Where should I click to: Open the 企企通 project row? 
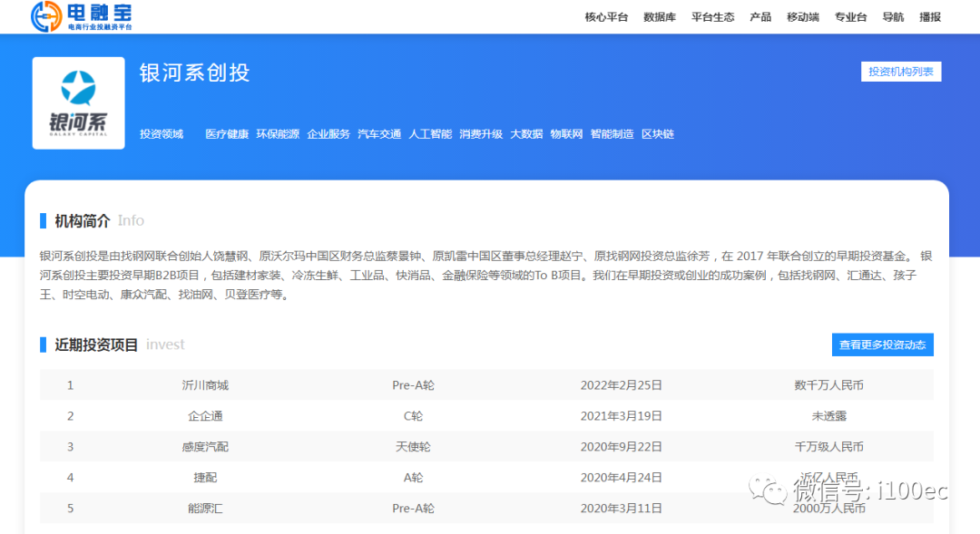tap(205, 416)
